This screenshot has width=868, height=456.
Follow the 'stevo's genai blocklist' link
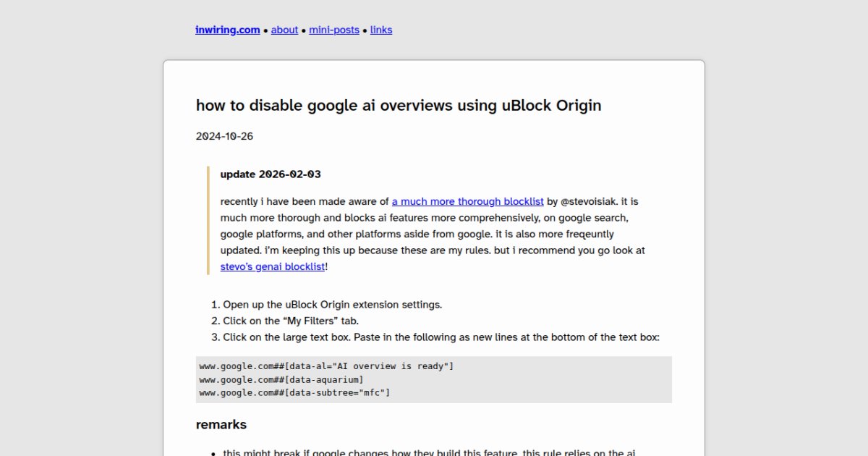(272, 266)
